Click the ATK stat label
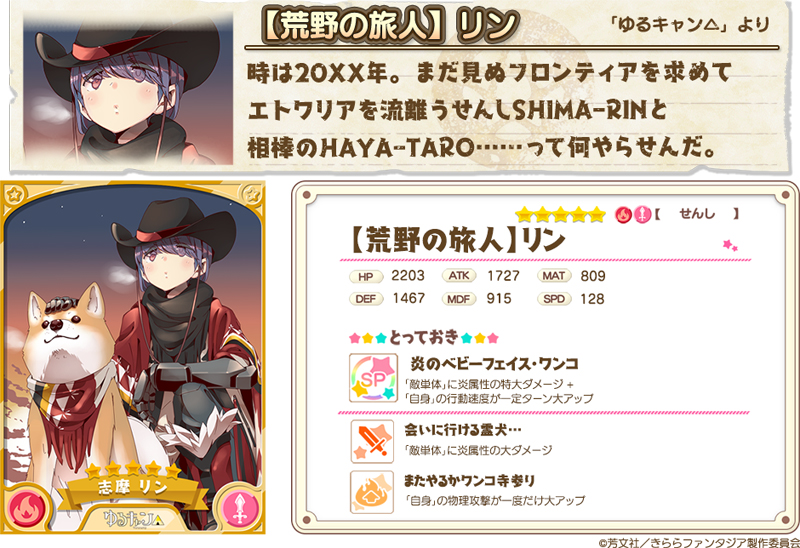 459,276
